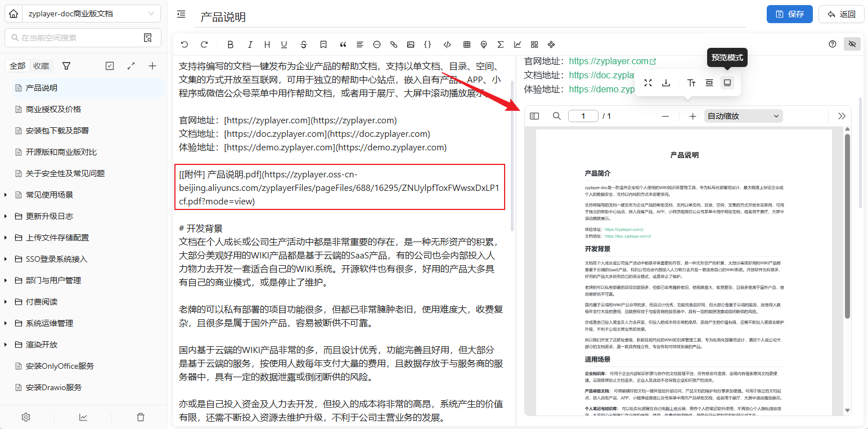The height and width of the screenshot is (429, 868).
Task: Expand the 渲染开放 folder
Action: [x=6, y=345]
